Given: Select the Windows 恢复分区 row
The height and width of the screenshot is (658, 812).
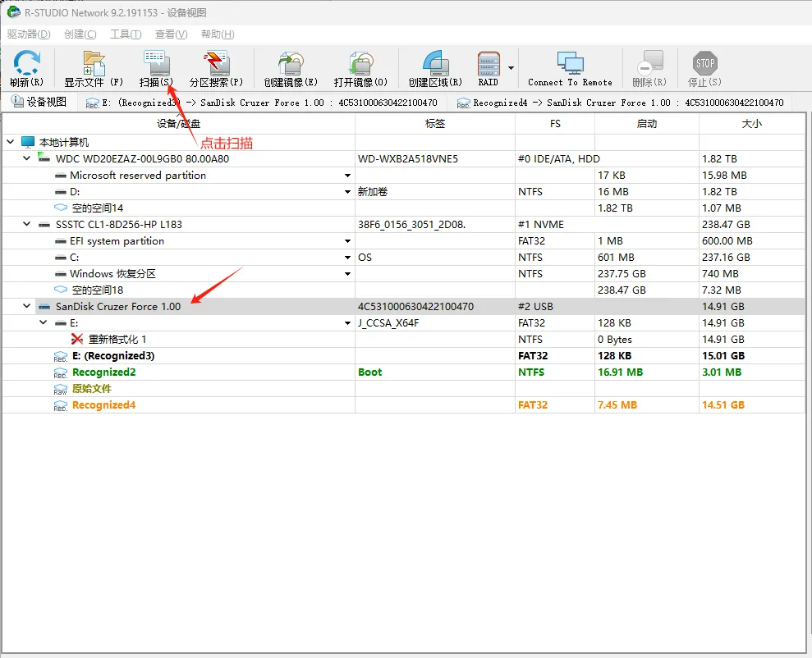Looking at the screenshot, I should click(403, 274).
